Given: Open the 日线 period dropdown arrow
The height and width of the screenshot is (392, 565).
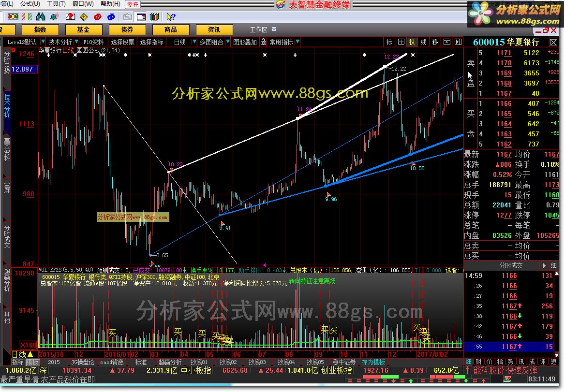Looking at the screenshot, I should click(194, 42).
